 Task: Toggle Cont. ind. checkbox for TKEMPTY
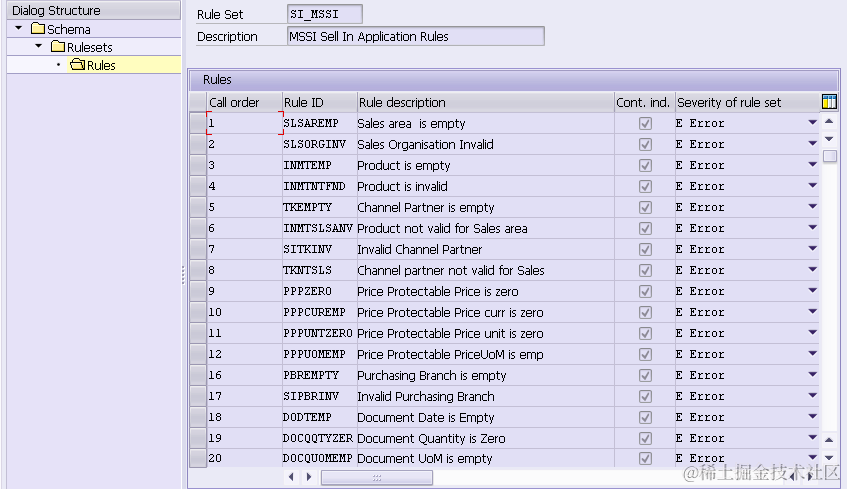coord(645,207)
